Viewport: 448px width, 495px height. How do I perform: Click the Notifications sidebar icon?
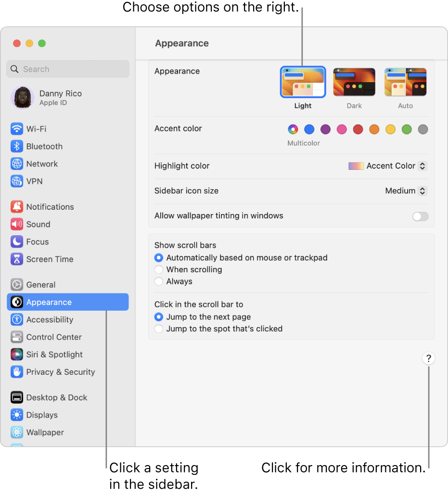tap(51, 207)
